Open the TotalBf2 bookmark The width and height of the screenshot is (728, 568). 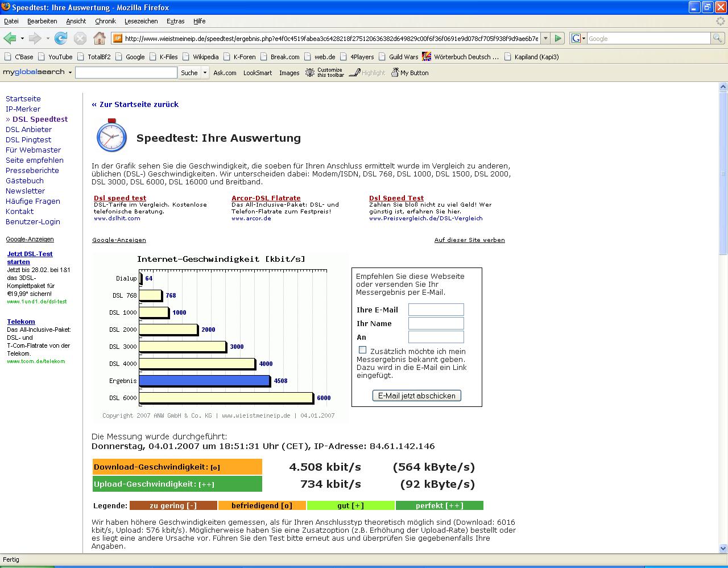pos(94,57)
